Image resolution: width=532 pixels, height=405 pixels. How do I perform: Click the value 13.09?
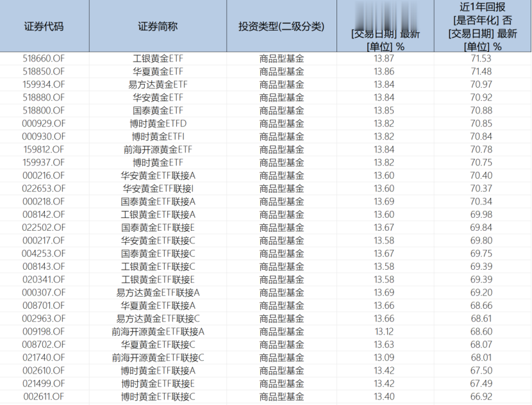click(384, 358)
